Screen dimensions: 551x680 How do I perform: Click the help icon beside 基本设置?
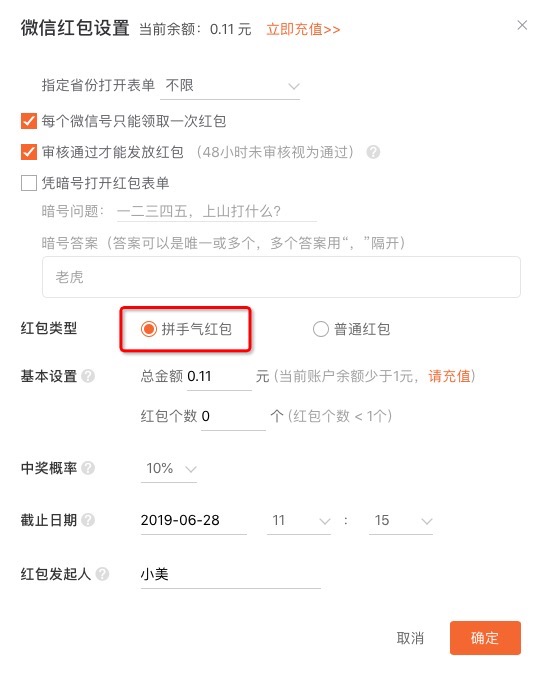88,376
